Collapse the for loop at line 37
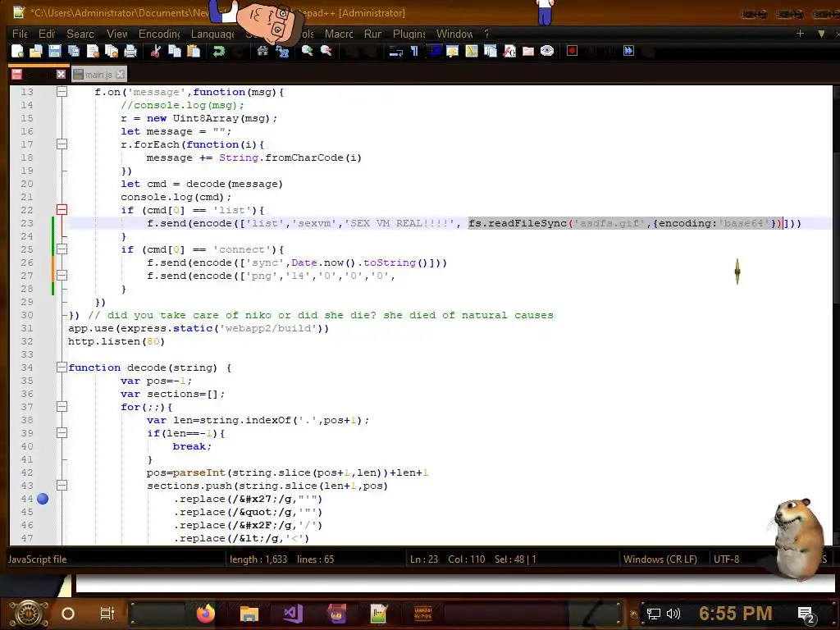Screen dimensions: 840x630 click(62, 407)
